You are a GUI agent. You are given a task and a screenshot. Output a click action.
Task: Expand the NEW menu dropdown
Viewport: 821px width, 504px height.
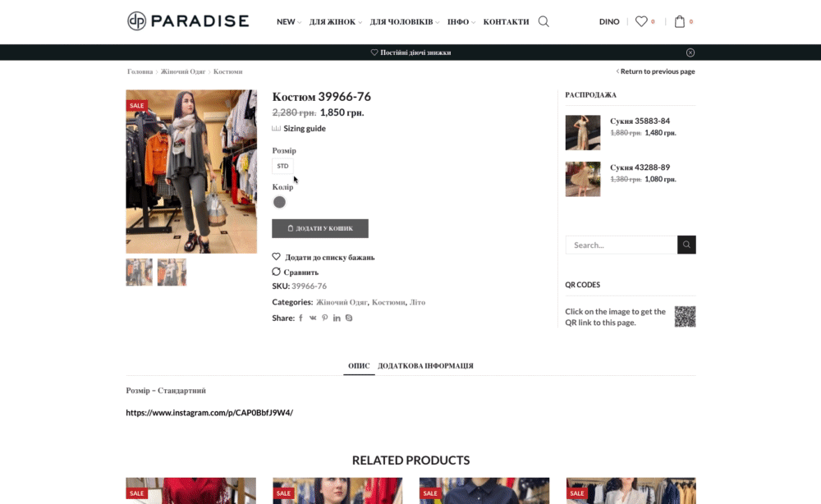tap(288, 21)
